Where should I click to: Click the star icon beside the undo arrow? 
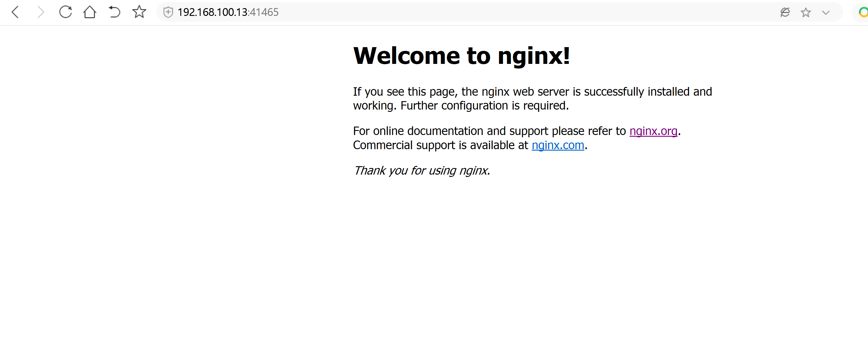pos(139,12)
